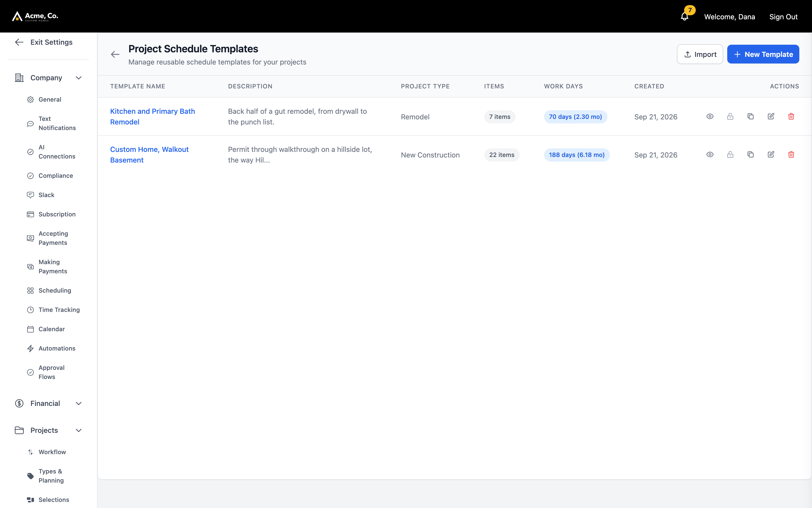Delete the Custom Home, Walkout Basement template

791,154
